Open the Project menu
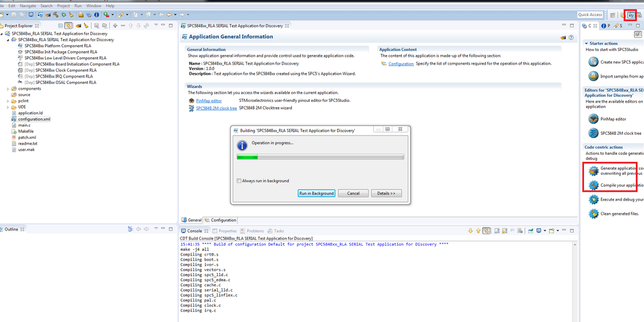 click(x=63, y=6)
